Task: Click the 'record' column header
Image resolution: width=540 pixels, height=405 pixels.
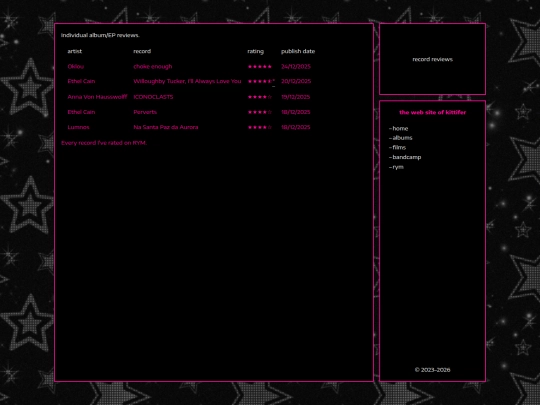Action: coord(142,51)
